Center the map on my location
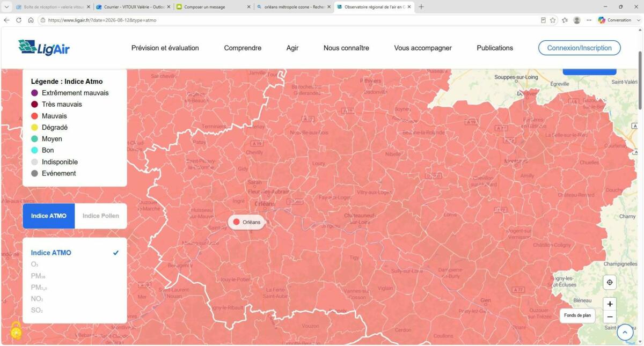The height and width of the screenshot is (346, 644). coord(610,282)
